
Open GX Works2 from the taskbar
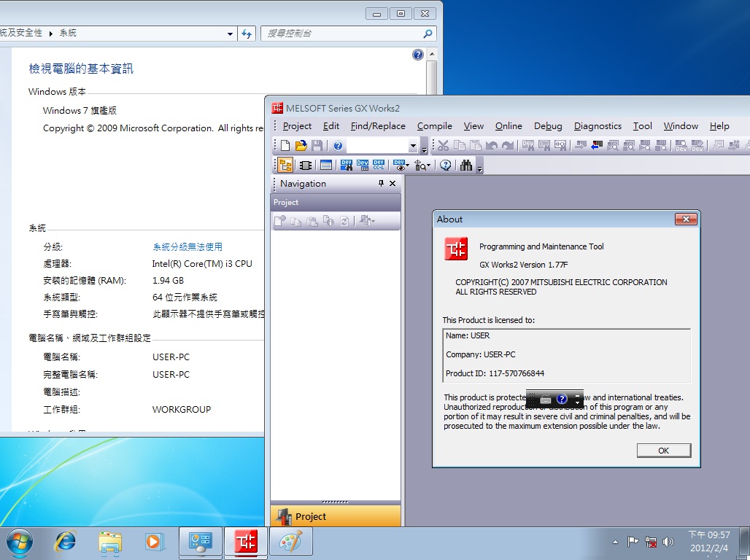pyautogui.click(x=245, y=542)
